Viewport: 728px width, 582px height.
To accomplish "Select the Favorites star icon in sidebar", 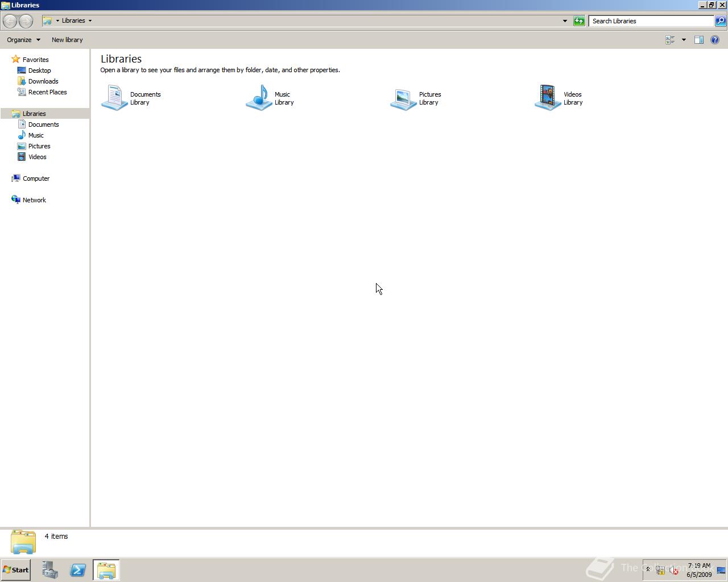I will tap(16, 59).
